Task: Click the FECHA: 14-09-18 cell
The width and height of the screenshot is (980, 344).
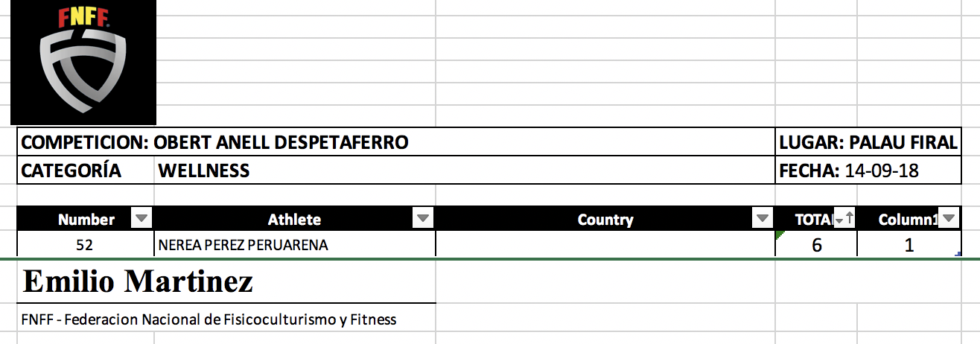Action: (x=849, y=171)
